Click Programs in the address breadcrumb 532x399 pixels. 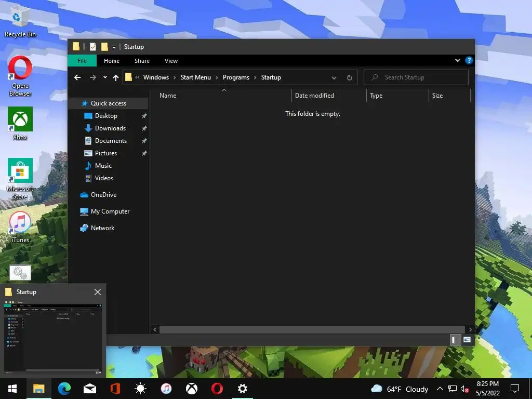[x=236, y=77]
